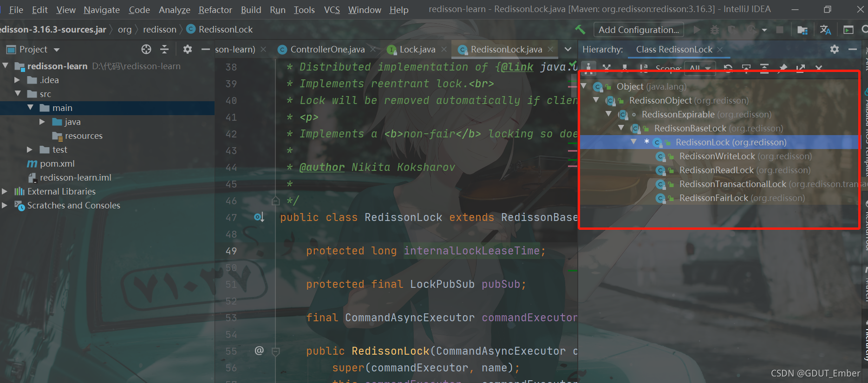Open the Refactor menu
Screen dimensions: 868x383
215,10
